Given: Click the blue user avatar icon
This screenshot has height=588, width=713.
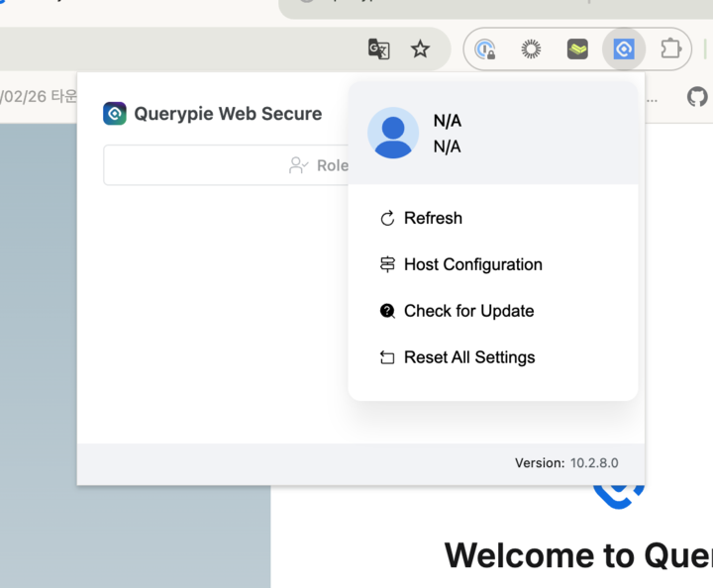Looking at the screenshot, I should click(393, 133).
